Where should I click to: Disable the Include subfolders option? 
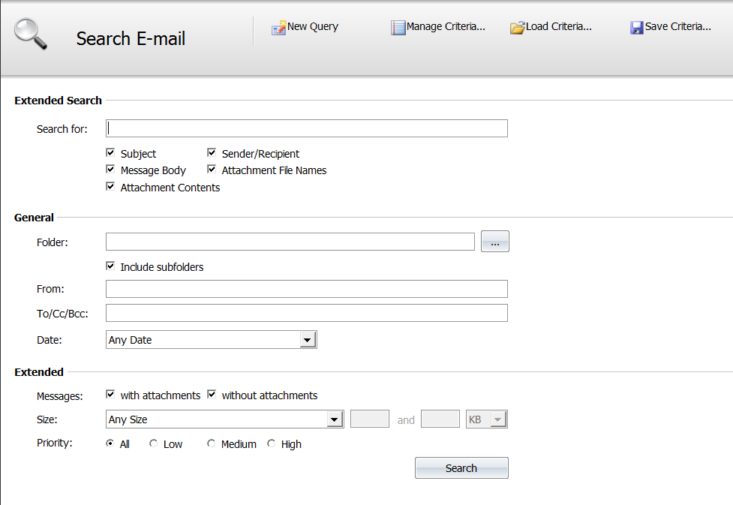click(110, 266)
